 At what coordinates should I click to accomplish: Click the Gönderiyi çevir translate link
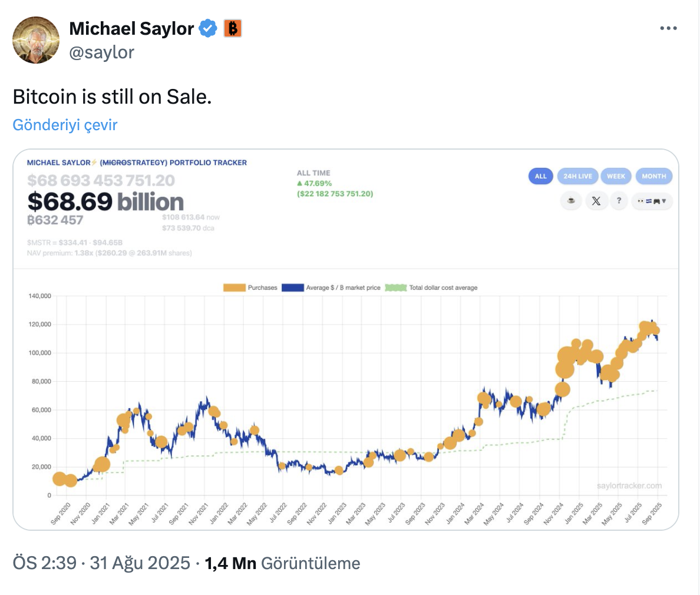(65, 125)
